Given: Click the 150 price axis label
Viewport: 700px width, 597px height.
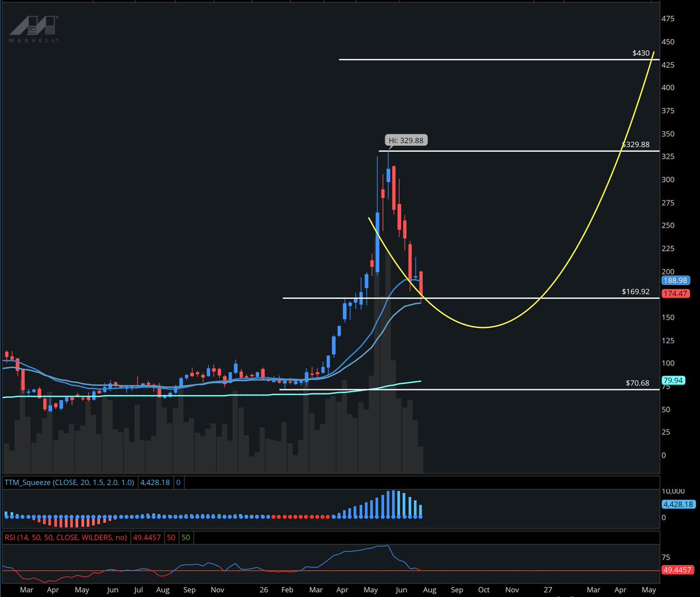Looking at the screenshot, I should 668,317.
